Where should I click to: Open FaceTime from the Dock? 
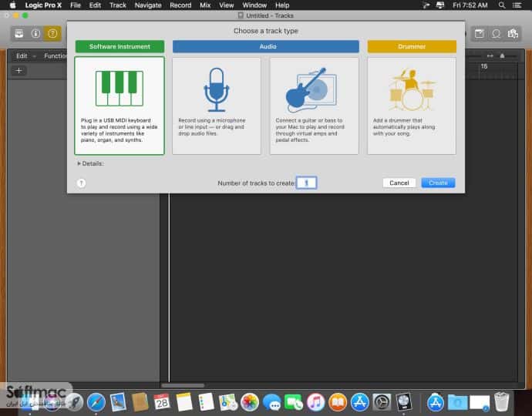(294, 402)
